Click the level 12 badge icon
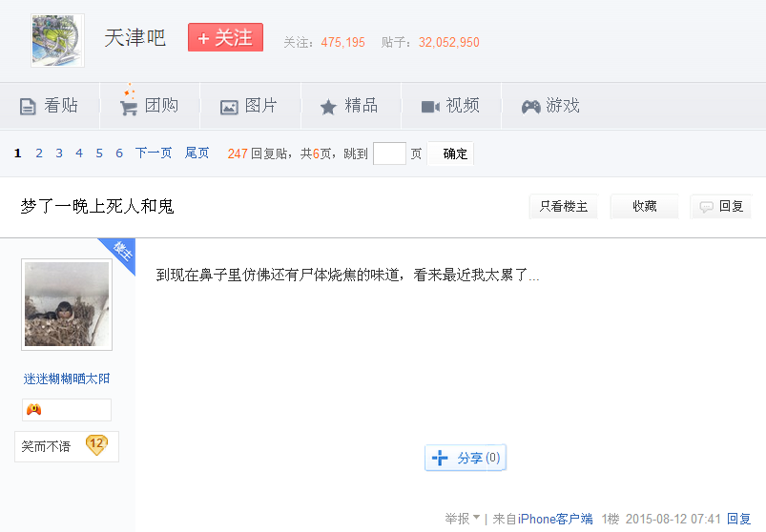Viewport: 766px width, 532px height. pos(96,444)
